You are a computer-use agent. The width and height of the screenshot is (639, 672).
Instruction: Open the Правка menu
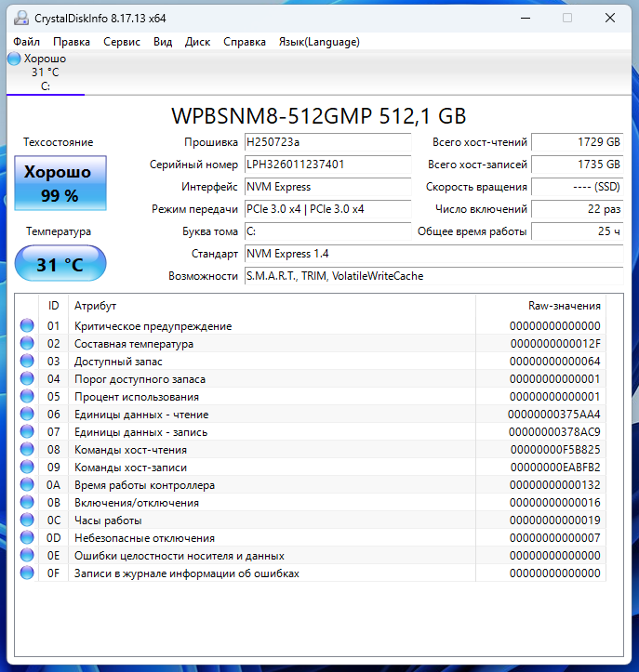click(72, 42)
